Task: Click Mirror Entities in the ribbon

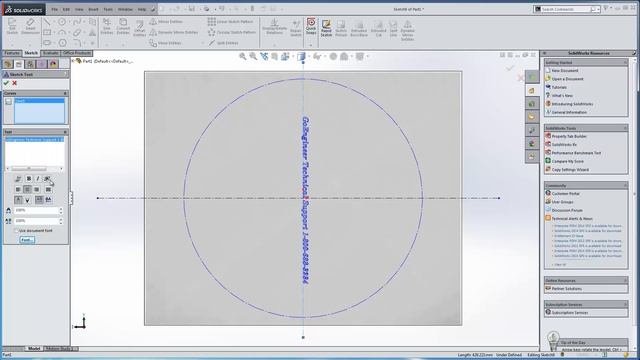Action: (x=166, y=22)
